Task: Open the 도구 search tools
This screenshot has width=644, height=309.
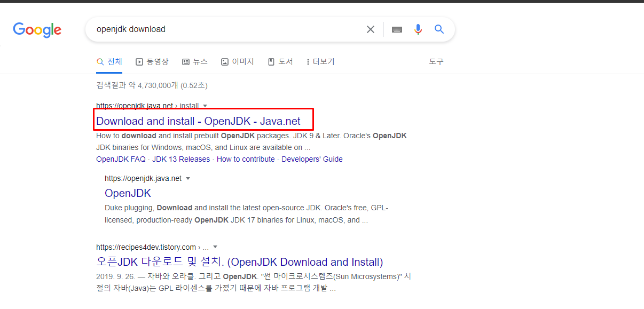Action: click(x=436, y=62)
